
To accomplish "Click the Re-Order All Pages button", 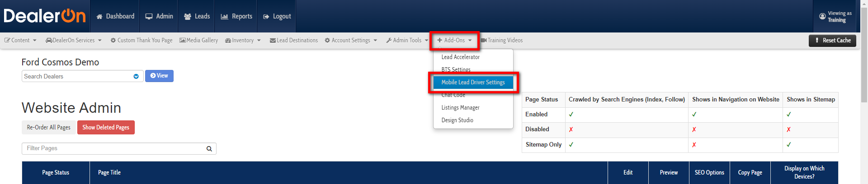I will [48, 128].
